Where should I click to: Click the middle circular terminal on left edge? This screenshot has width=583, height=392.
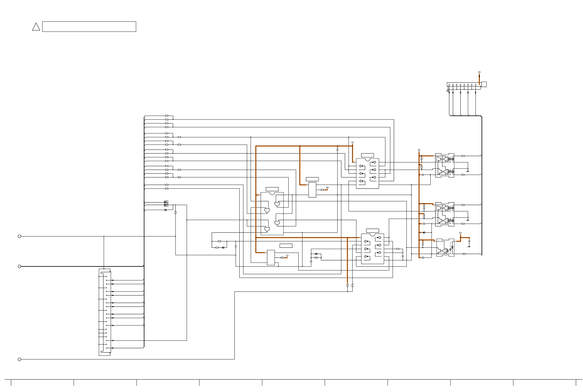(20, 266)
